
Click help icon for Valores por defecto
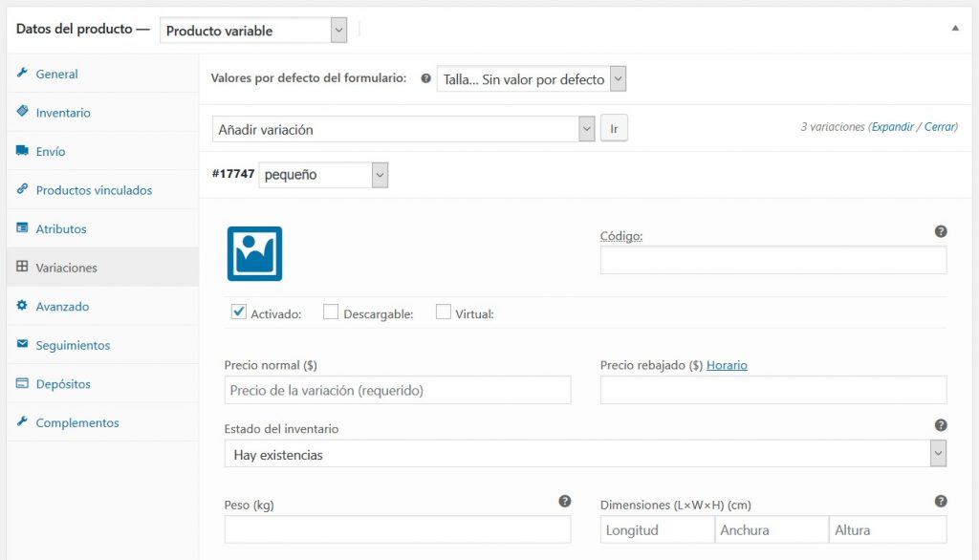pyautogui.click(x=425, y=79)
